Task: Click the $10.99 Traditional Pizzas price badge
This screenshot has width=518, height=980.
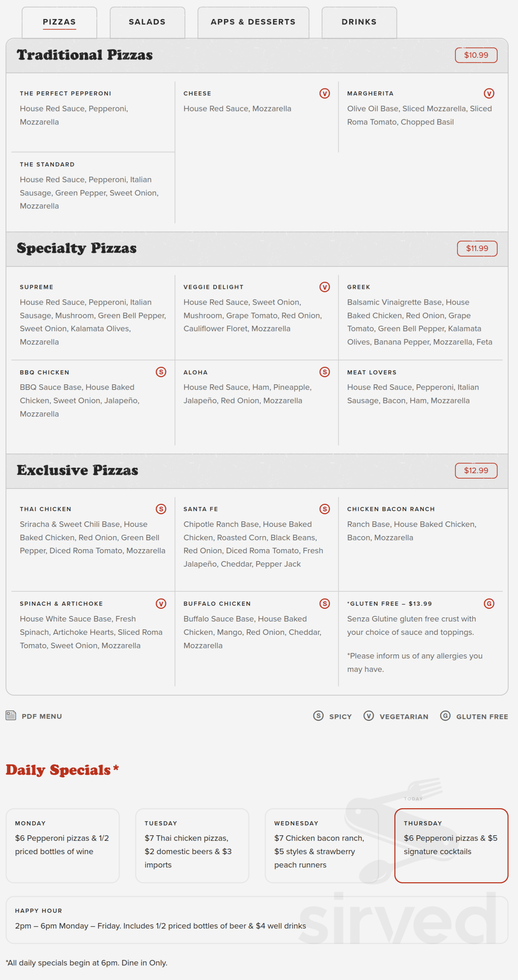Action: pyautogui.click(x=476, y=55)
